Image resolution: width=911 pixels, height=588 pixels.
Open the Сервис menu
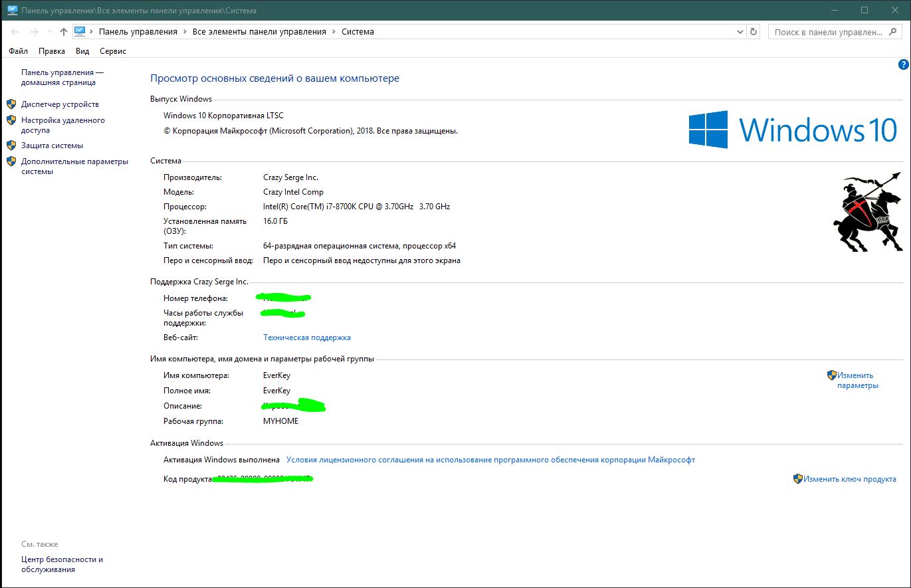(113, 51)
